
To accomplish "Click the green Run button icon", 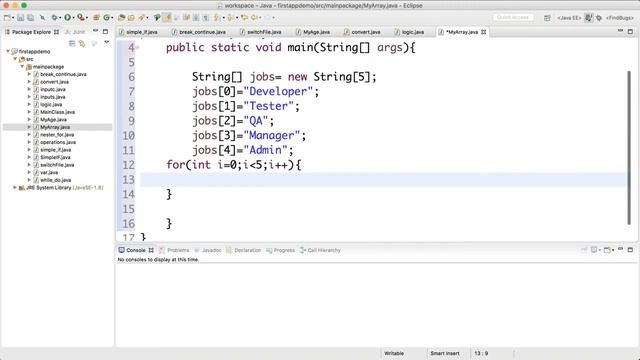I will tap(67, 18).
